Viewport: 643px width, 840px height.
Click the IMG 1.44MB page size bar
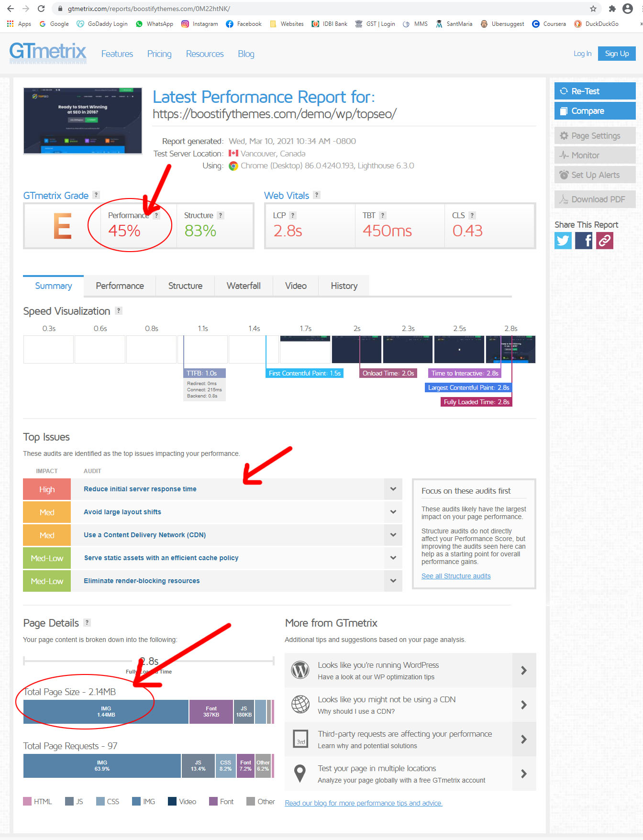106,712
